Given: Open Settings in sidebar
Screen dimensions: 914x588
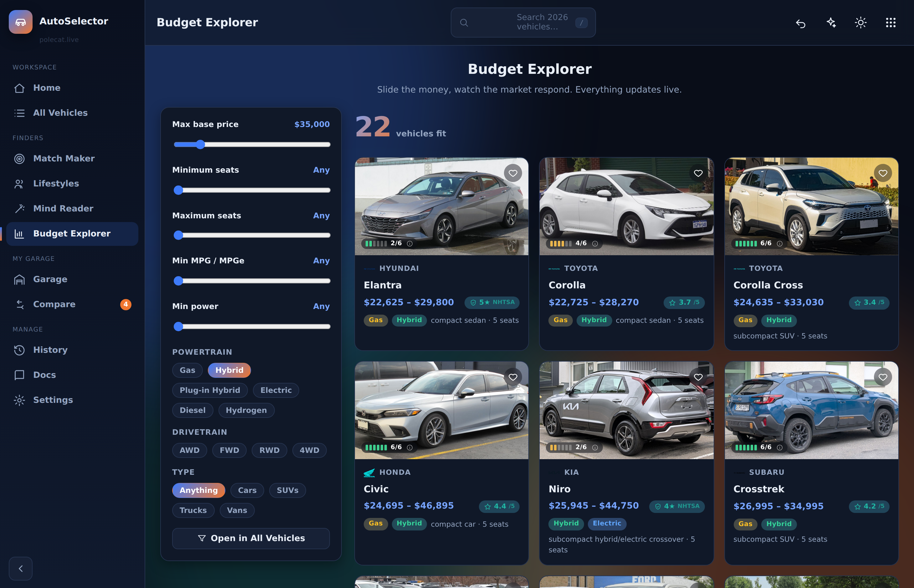Looking at the screenshot, I should point(72,400).
